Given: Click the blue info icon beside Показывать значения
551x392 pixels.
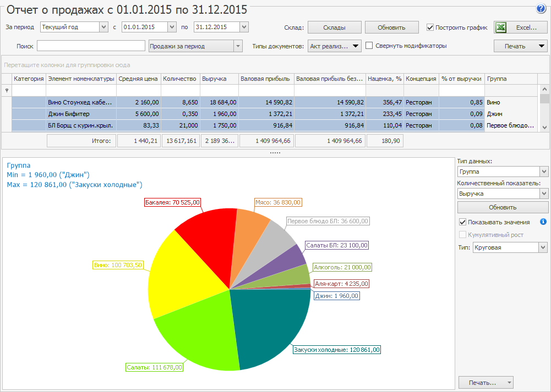Looking at the screenshot, I should [x=543, y=222].
